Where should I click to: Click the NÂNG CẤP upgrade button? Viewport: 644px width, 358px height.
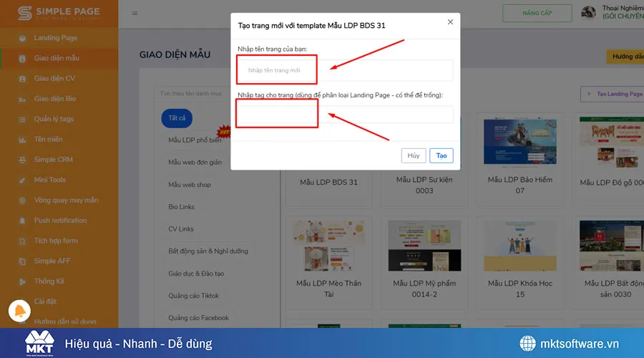tap(537, 13)
